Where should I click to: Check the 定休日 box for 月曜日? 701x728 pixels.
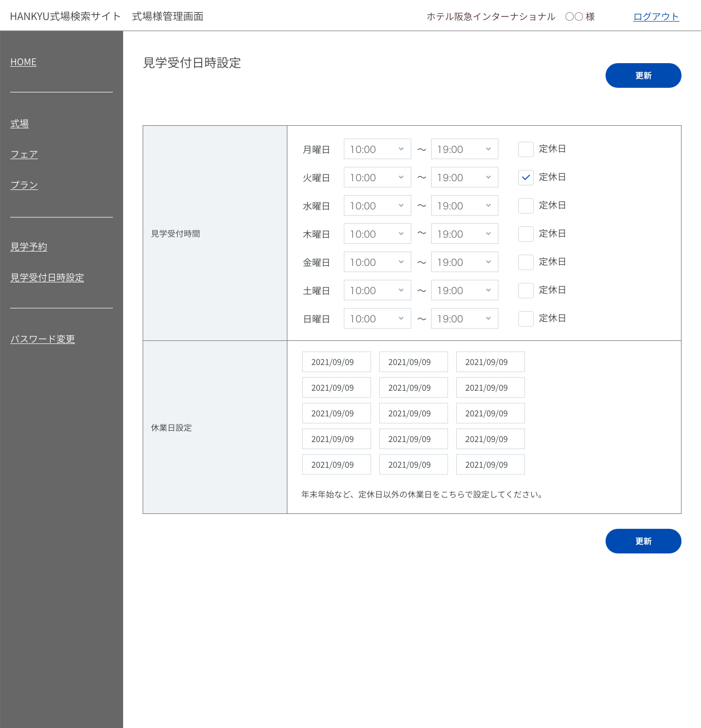click(525, 149)
